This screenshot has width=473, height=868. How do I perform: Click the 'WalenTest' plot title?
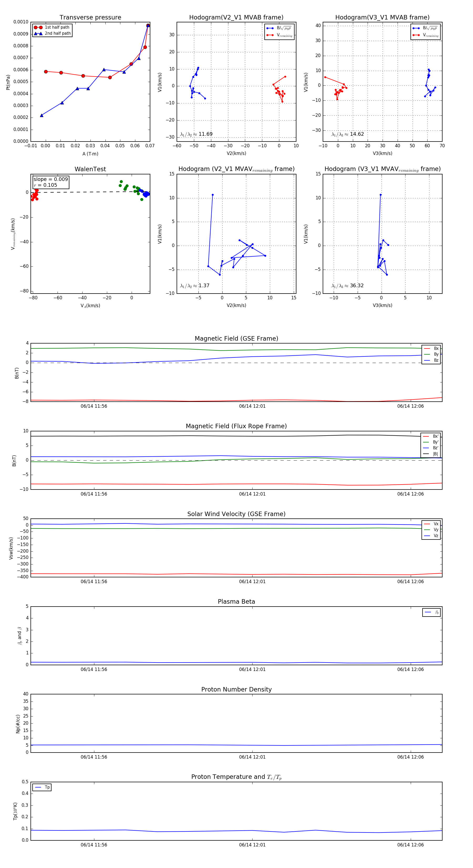(90, 169)
